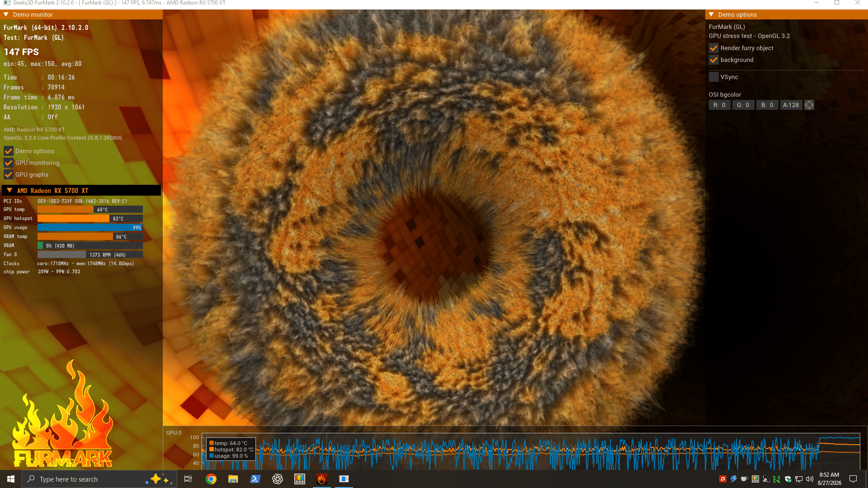Open PowerShell from the taskbar
This screenshot has width=868, height=488.
[x=255, y=479]
